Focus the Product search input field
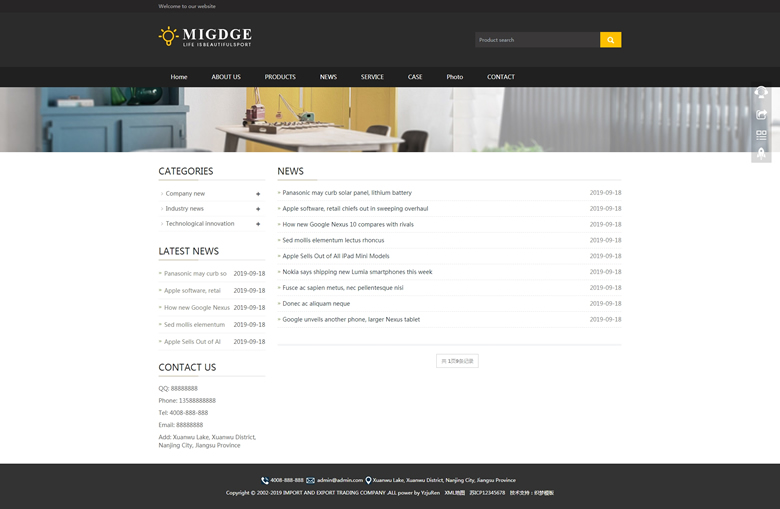The width and height of the screenshot is (780, 509). pyautogui.click(x=537, y=40)
